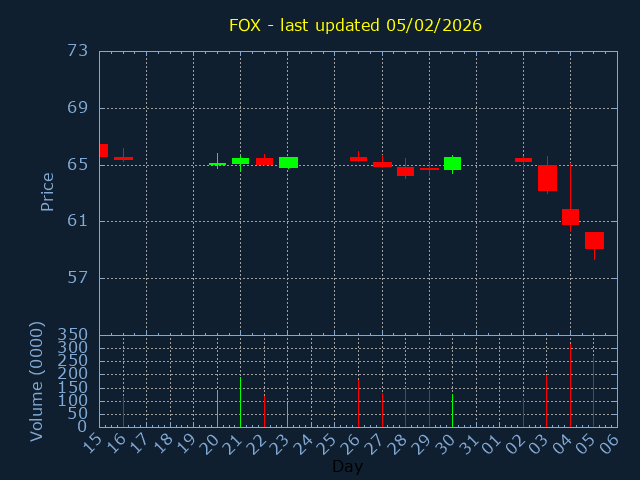The height and width of the screenshot is (480, 640).
Task: Select the price axis label 57
Action: [78, 278]
